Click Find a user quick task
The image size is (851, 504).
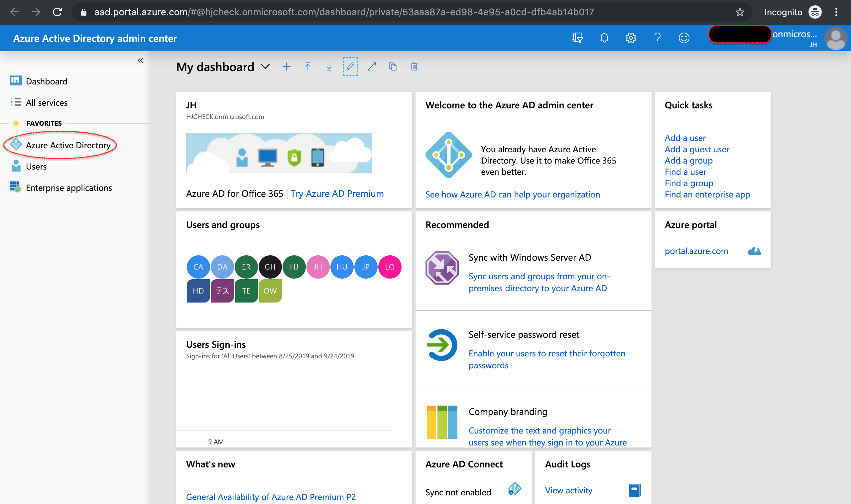click(685, 172)
